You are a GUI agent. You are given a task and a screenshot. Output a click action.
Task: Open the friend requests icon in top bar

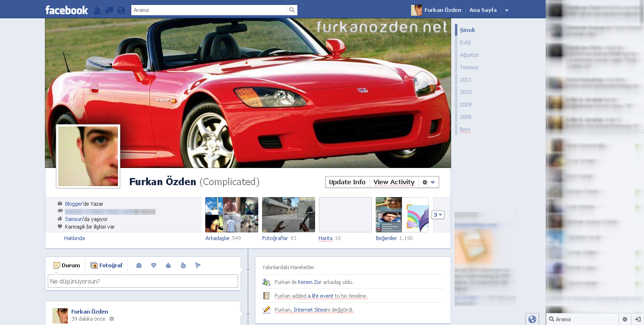97,10
